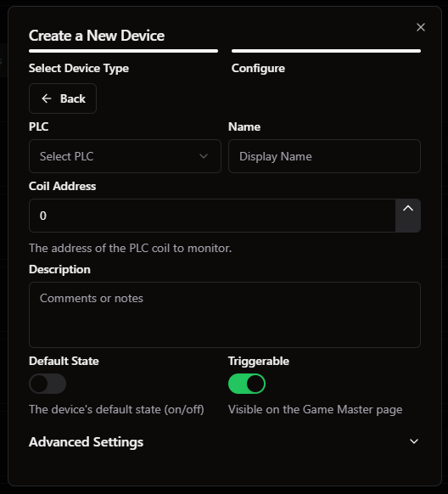Viewport: 448px width, 494px height.
Task: Click the Triggerable label text
Action: 259,361
